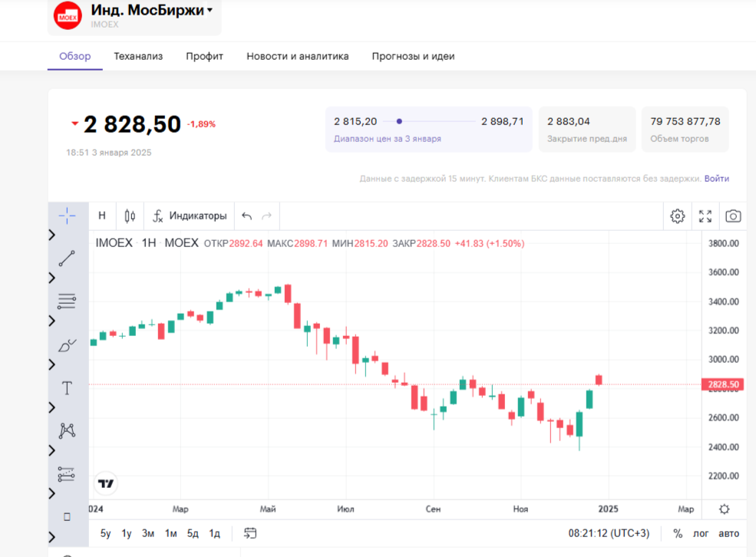Select the trend line drawing tool
The height and width of the screenshot is (557, 756).
67,258
